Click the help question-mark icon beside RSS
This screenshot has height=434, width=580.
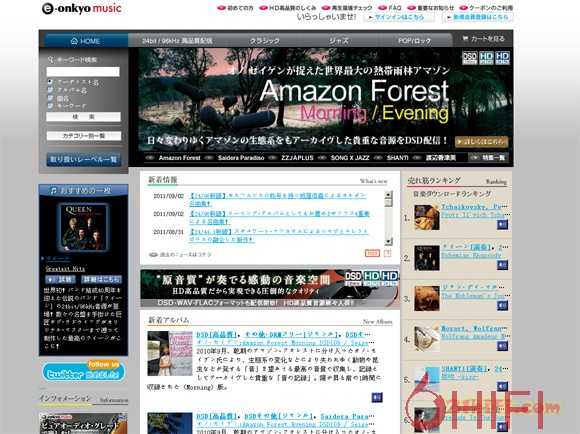coord(387,253)
